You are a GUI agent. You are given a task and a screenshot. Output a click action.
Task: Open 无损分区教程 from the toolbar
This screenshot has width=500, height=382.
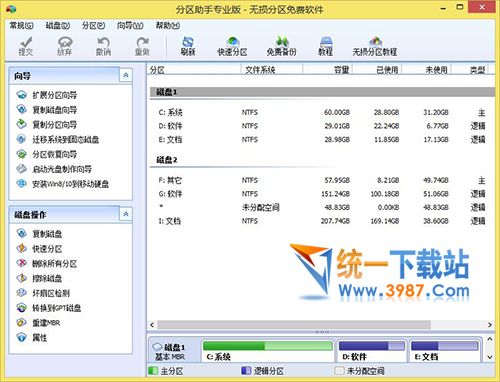coord(375,46)
